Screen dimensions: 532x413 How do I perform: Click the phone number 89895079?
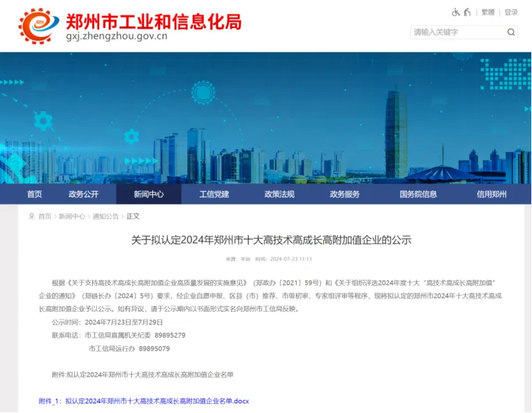[154, 349]
